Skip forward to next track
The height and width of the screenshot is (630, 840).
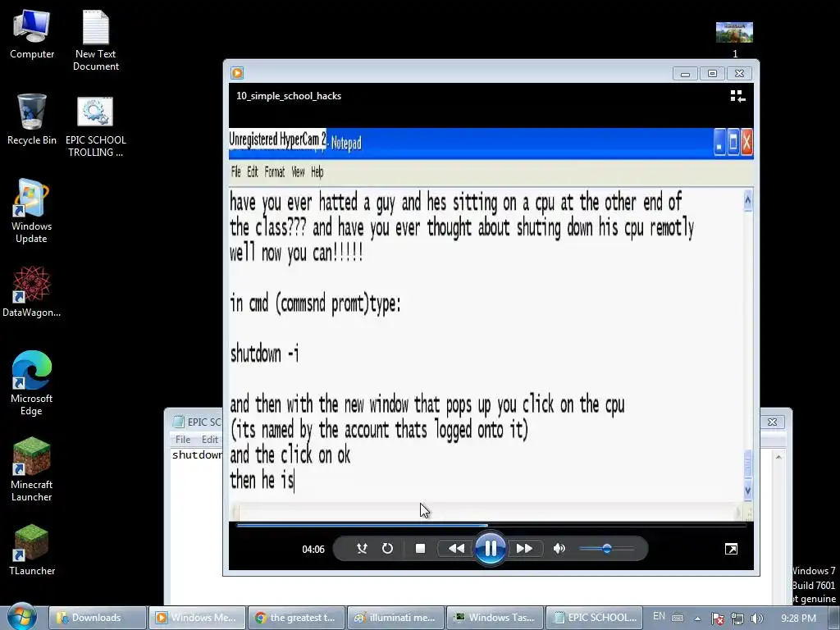(x=524, y=549)
